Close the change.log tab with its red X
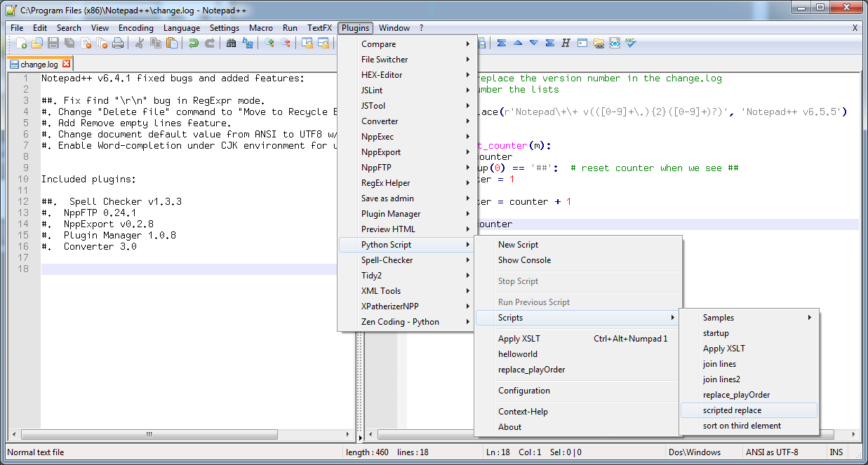 click(66, 64)
